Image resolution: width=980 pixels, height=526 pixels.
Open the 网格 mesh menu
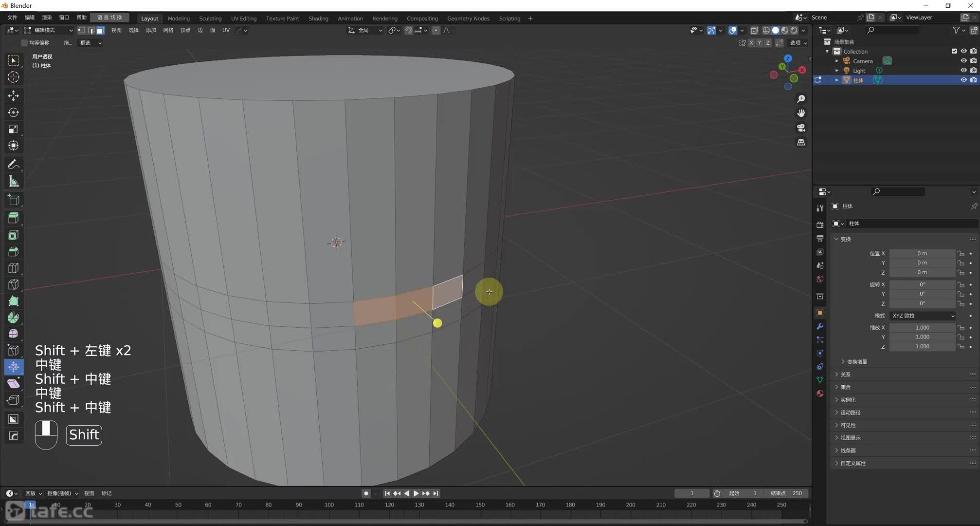pyautogui.click(x=168, y=30)
